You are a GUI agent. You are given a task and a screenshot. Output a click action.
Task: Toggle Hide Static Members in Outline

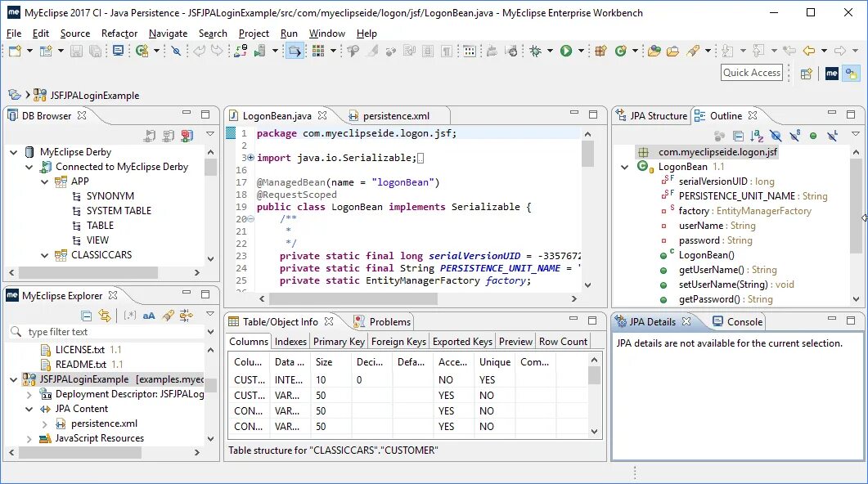[x=795, y=136]
